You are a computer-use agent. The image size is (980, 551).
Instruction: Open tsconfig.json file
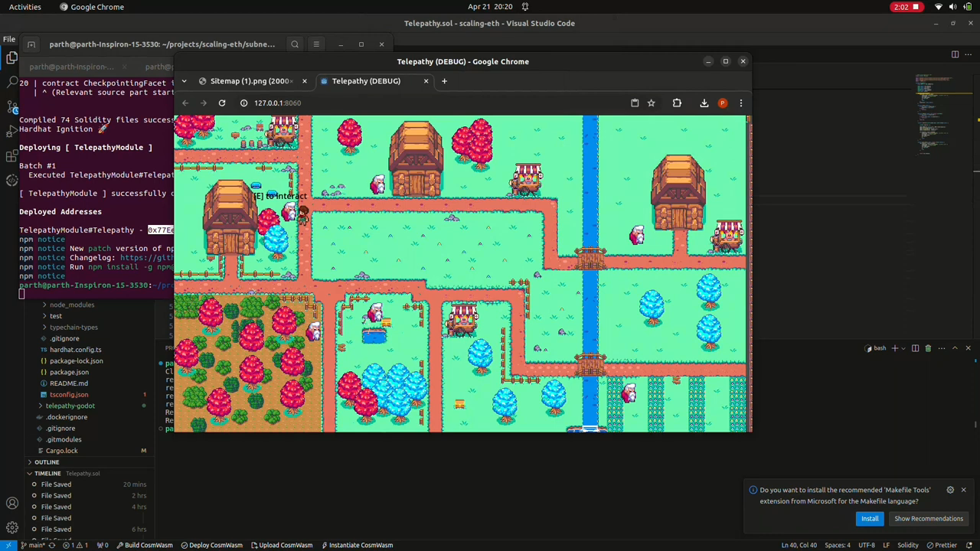coord(69,395)
